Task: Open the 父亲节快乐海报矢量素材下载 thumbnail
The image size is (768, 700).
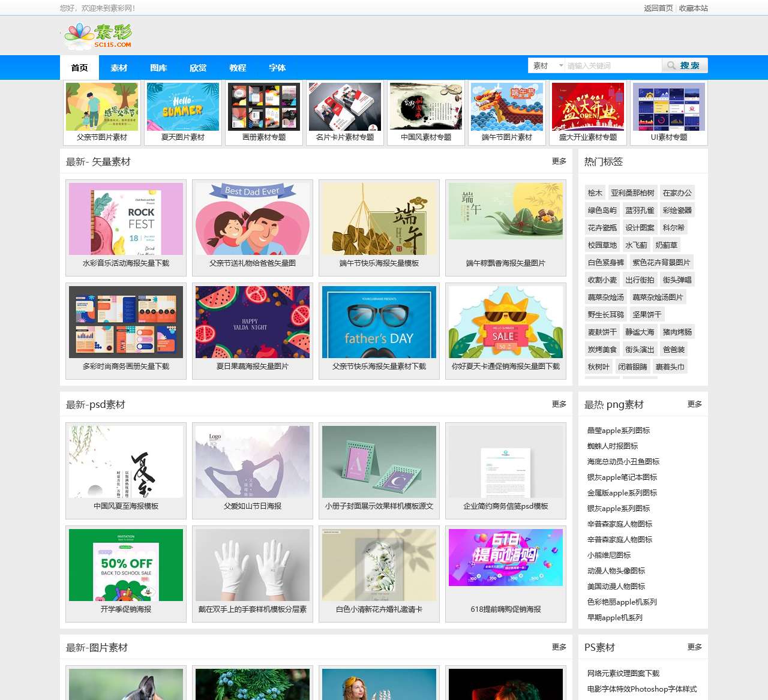Action: click(x=379, y=322)
